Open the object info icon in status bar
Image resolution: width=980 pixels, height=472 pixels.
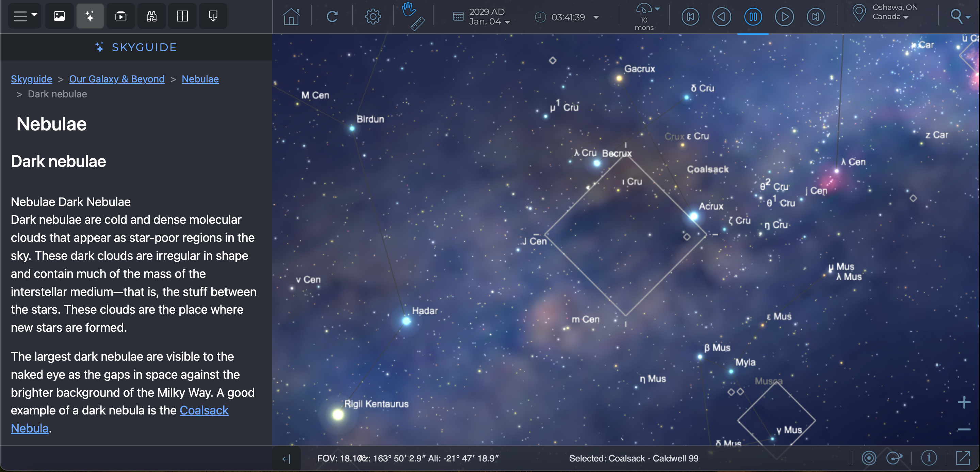(x=929, y=458)
